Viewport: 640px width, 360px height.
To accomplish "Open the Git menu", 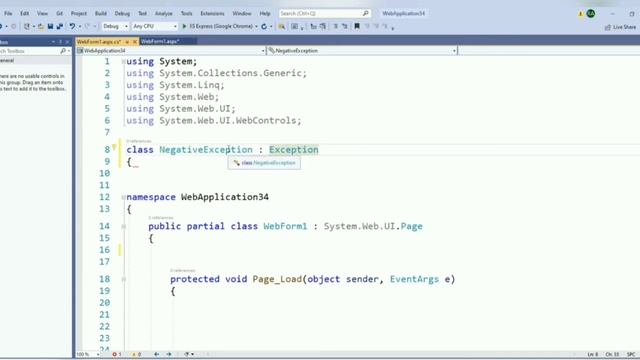I will click(60, 13).
